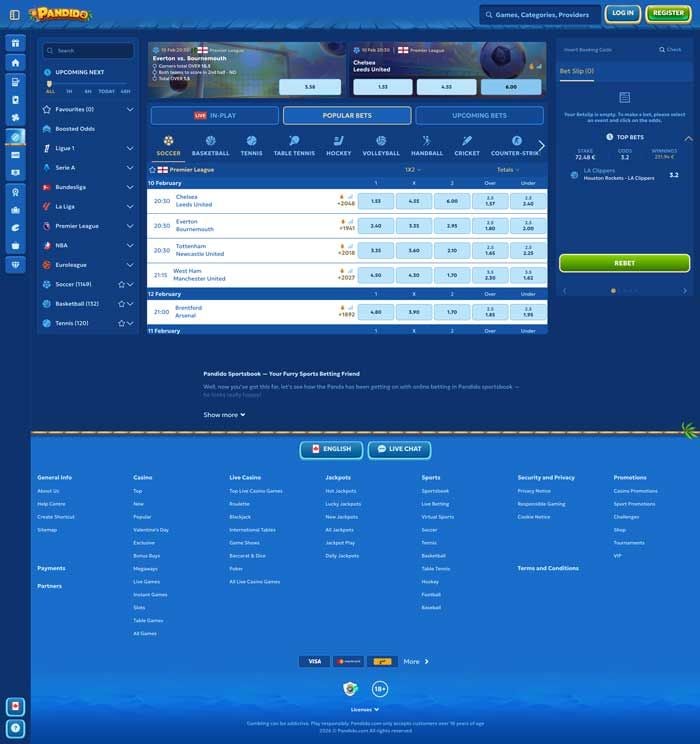
Task: Toggle favourite star for Premier League header
Action: (x=153, y=170)
